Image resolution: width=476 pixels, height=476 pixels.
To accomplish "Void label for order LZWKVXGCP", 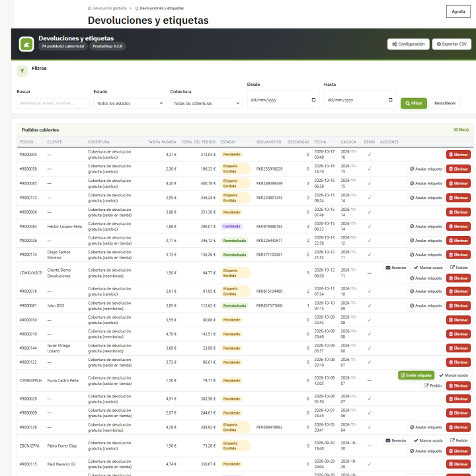I will (426, 278).
